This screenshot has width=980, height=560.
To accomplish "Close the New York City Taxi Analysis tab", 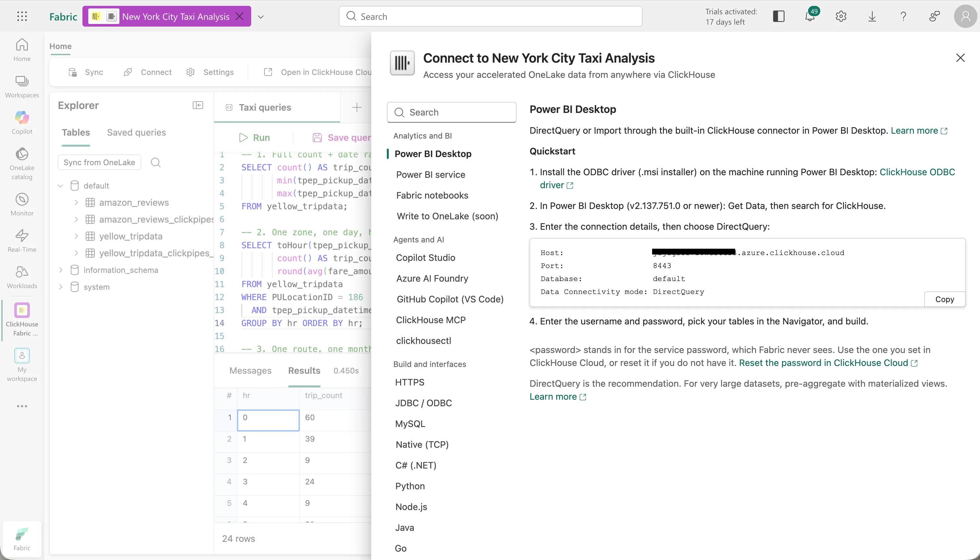I will pyautogui.click(x=239, y=16).
